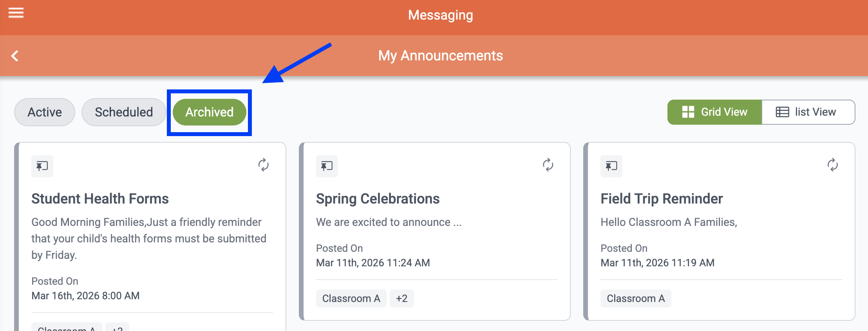
Task: Open the Student Health Forms announcement title
Action: click(x=100, y=199)
